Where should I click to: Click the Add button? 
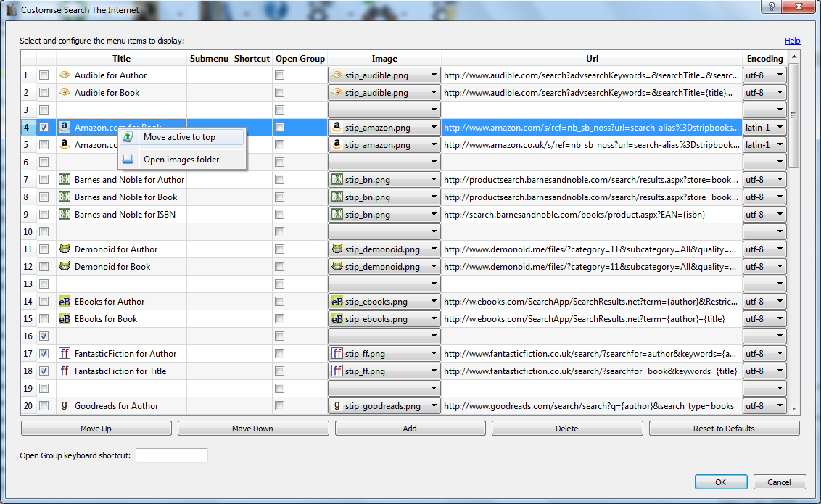coord(410,428)
